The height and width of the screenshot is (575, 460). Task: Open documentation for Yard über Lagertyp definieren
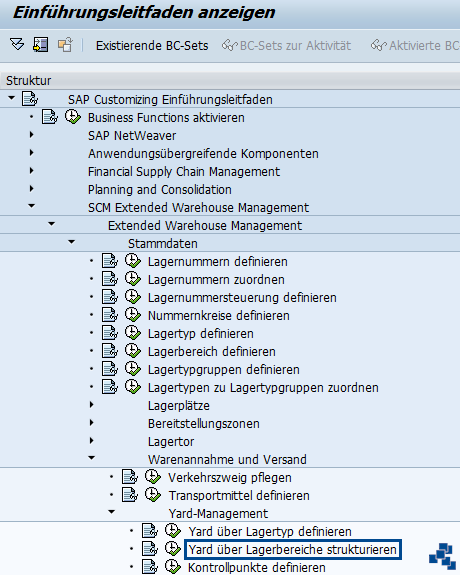pyautogui.click(x=150, y=531)
